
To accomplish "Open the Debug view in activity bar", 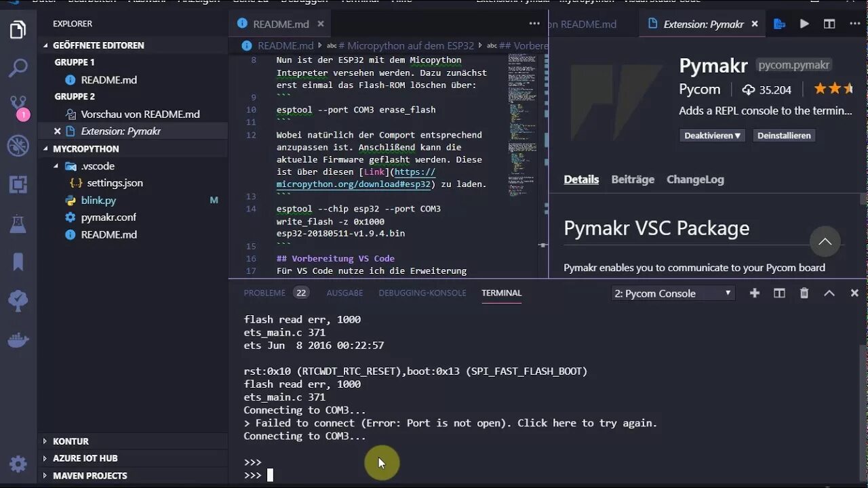I will [18, 145].
